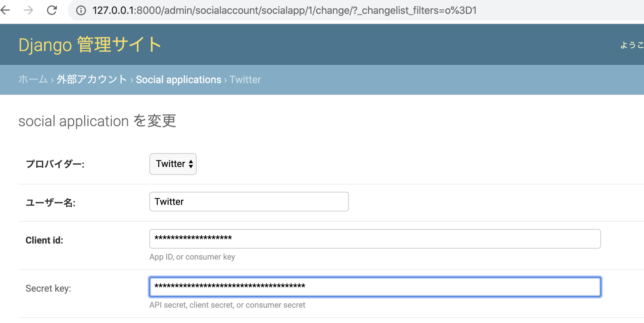The image size is (644, 323).
Task: Open the プロバイダー Twitter dropdown
Action: (173, 164)
